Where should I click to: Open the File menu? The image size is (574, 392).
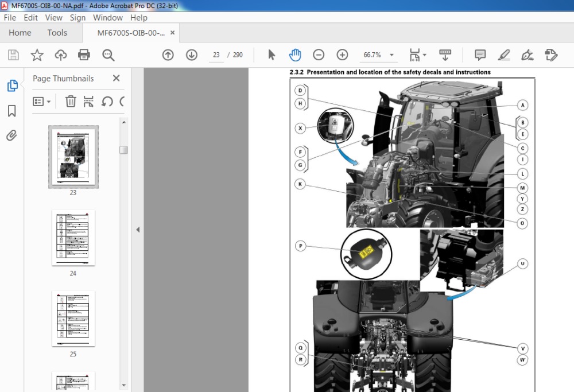point(10,18)
